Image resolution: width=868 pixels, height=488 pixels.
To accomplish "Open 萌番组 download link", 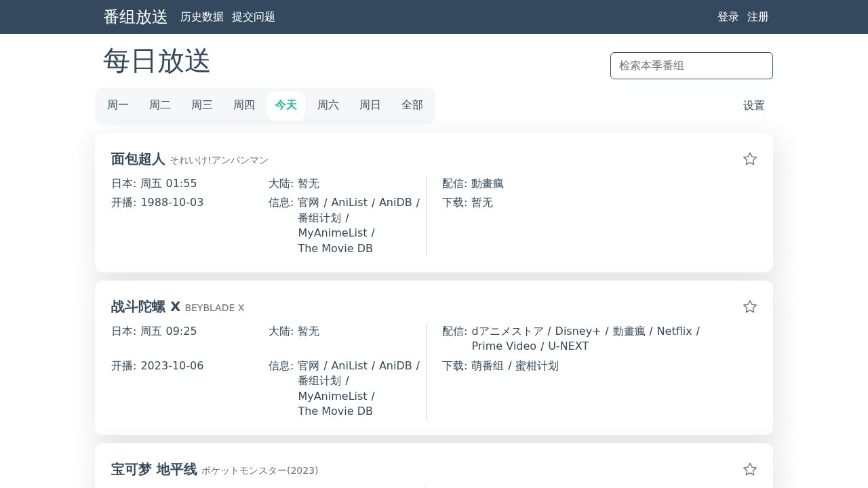I will (488, 366).
